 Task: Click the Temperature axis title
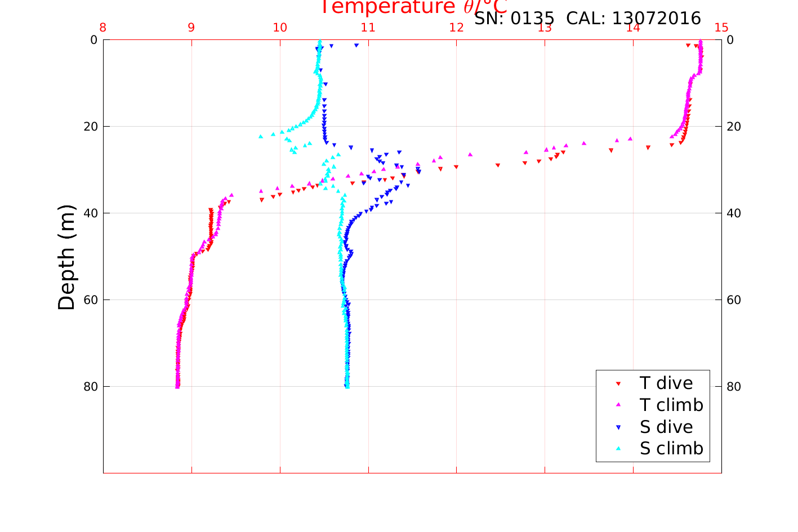414,7
